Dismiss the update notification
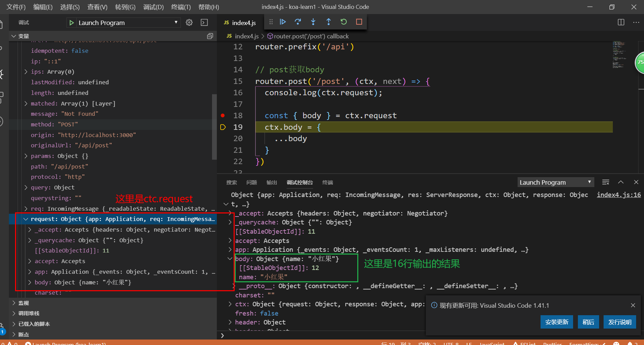 click(x=633, y=305)
